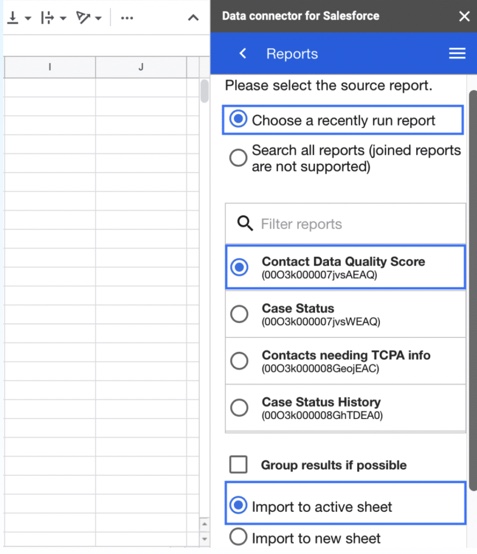Select Contacts needing TCPA info report
Image resolution: width=477 pixels, height=554 pixels.
pyautogui.click(x=345, y=361)
